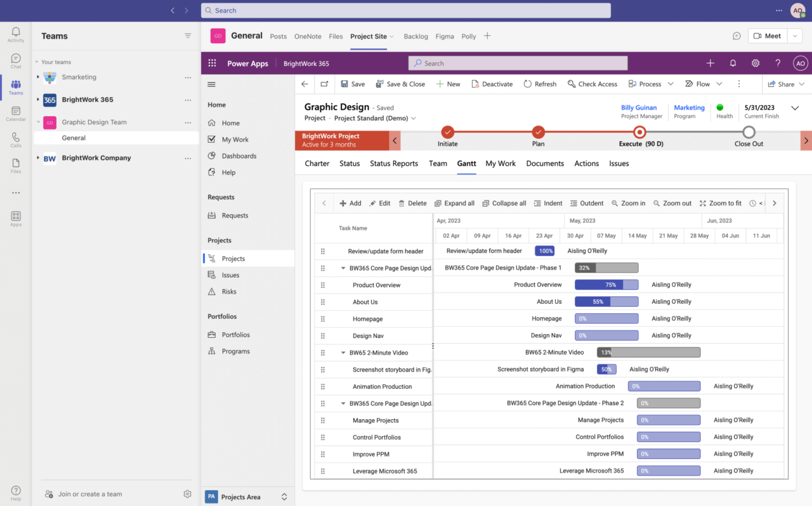Switch to the Charter tab

[317, 164]
